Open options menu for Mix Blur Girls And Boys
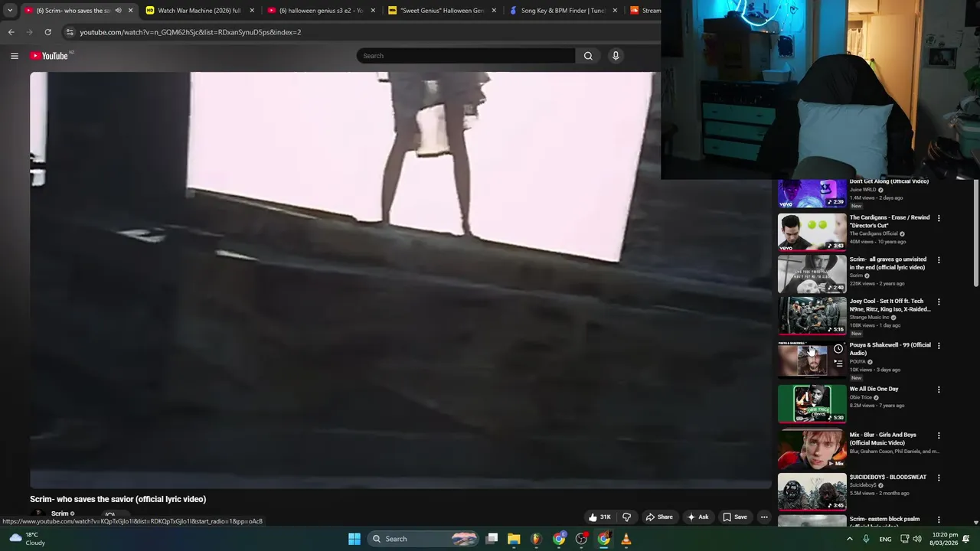The height and width of the screenshot is (551, 980). pyautogui.click(x=939, y=435)
